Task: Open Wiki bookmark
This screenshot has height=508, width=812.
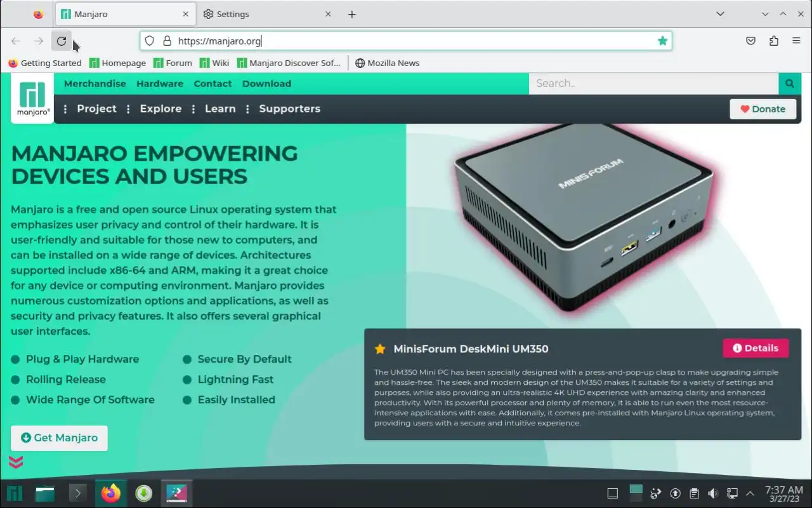Action: 214,63
